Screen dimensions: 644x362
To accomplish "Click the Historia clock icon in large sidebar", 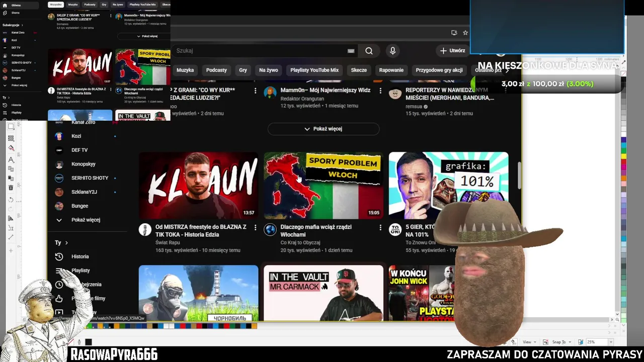I will point(59,256).
